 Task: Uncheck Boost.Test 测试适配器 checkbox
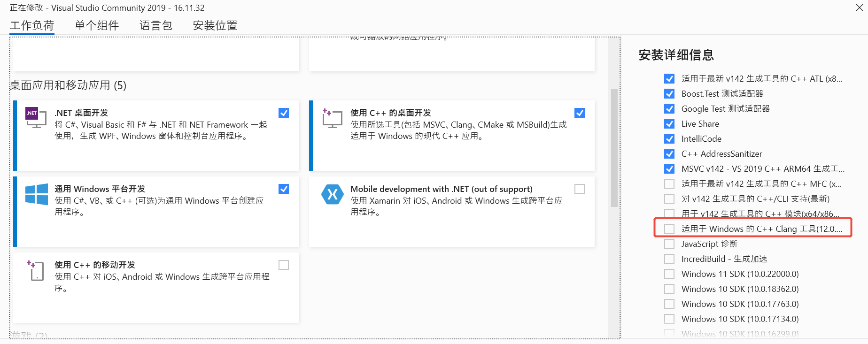point(669,94)
